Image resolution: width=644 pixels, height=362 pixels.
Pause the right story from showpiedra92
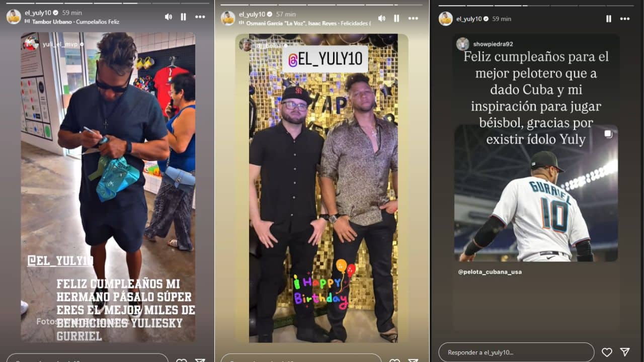609,19
